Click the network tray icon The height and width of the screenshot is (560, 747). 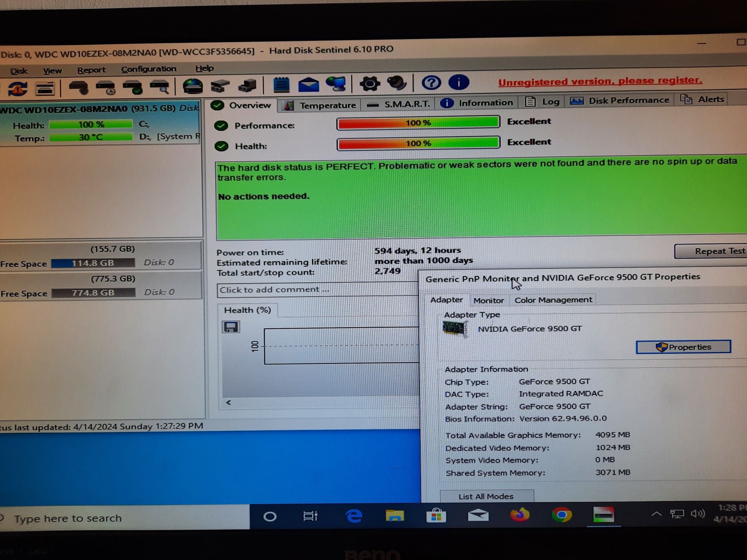point(677,514)
